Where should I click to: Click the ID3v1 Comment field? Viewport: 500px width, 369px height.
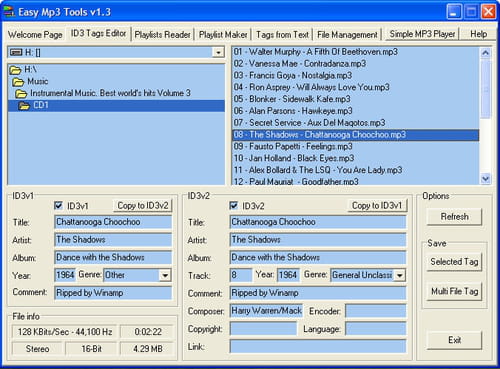coord(113,293)
